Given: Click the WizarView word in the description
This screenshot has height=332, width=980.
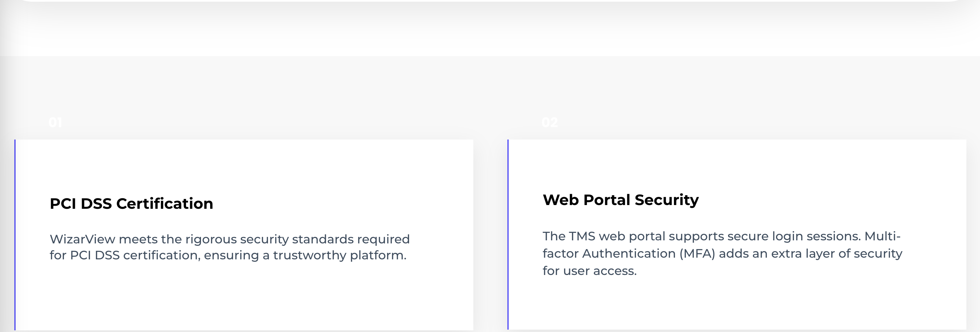Looking at the screenshot, I should click(83, 239).
